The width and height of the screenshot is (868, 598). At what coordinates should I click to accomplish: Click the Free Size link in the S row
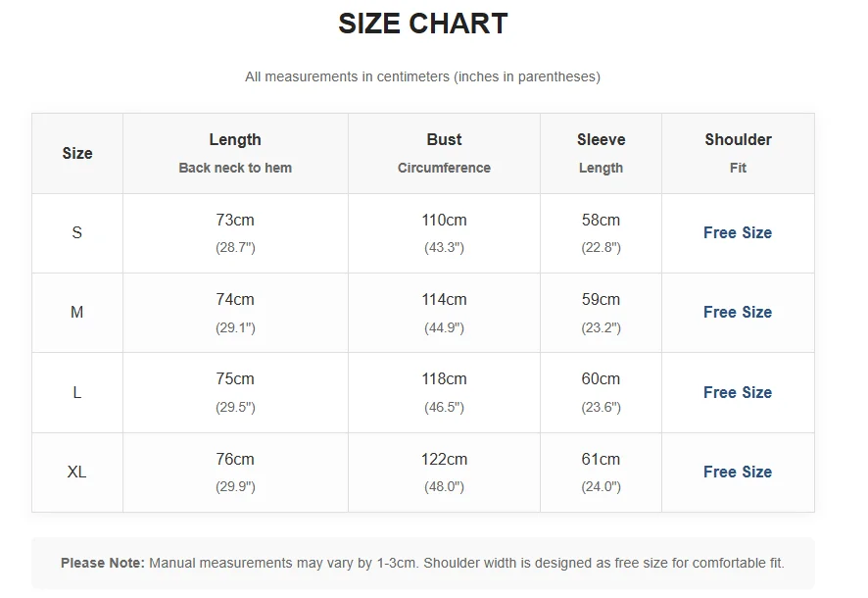click(x=737, y=233)
